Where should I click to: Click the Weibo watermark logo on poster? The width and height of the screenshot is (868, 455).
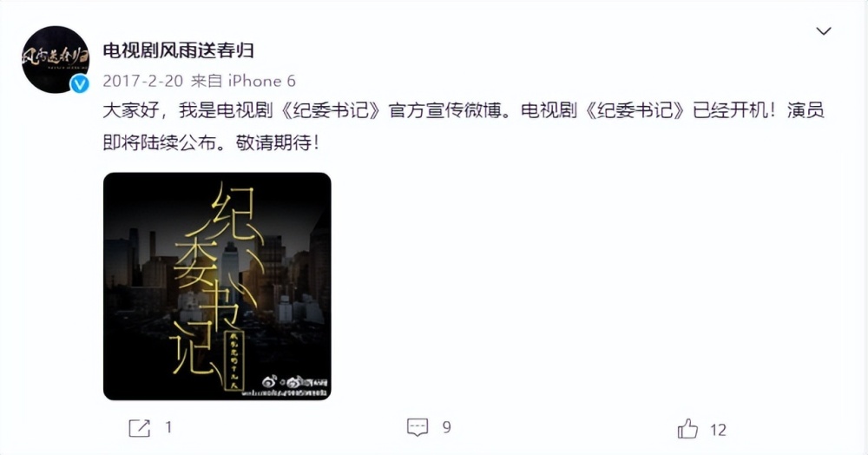coord(294,384)
